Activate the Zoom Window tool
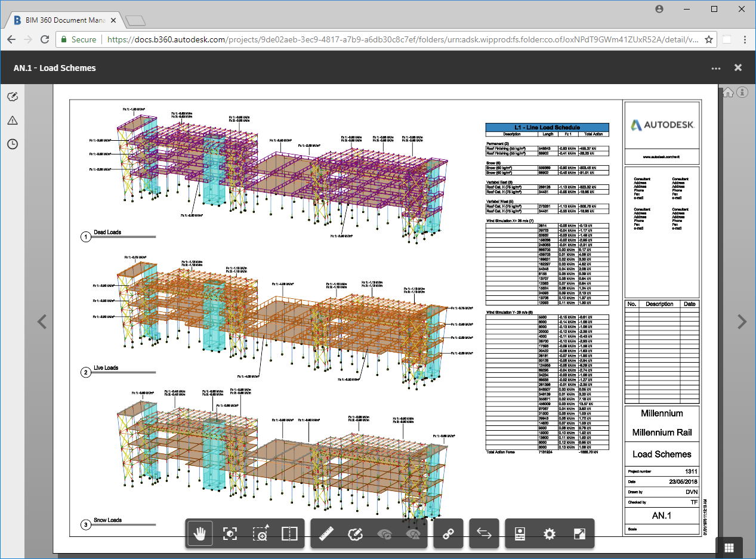 260,534
